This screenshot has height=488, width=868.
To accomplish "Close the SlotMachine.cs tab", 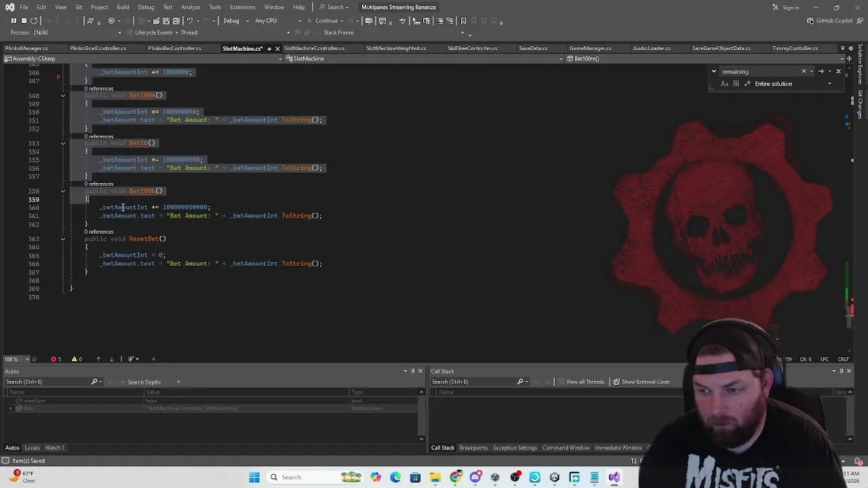I will pos(277,49).
